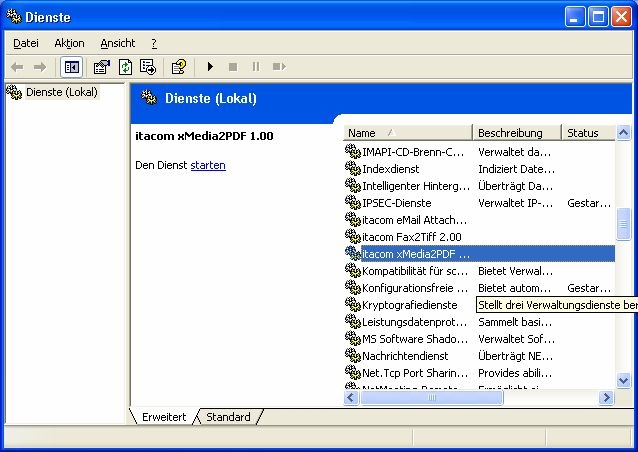Screen dimensions: 638x452
Task: Click the Forward arrow toolbar icon
Action: (39, 67)
